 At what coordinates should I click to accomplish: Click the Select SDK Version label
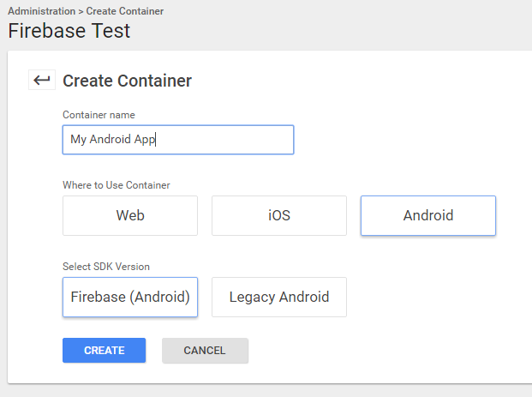click(106, 267)
